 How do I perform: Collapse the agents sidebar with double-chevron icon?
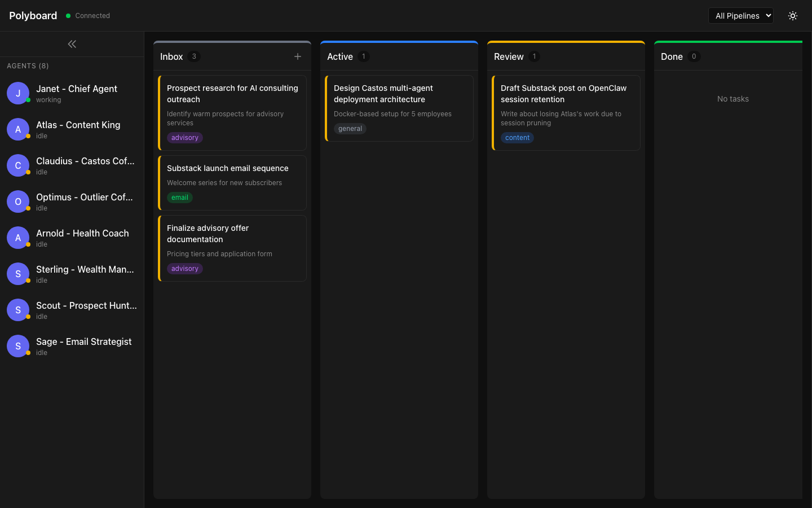point(72,44)
